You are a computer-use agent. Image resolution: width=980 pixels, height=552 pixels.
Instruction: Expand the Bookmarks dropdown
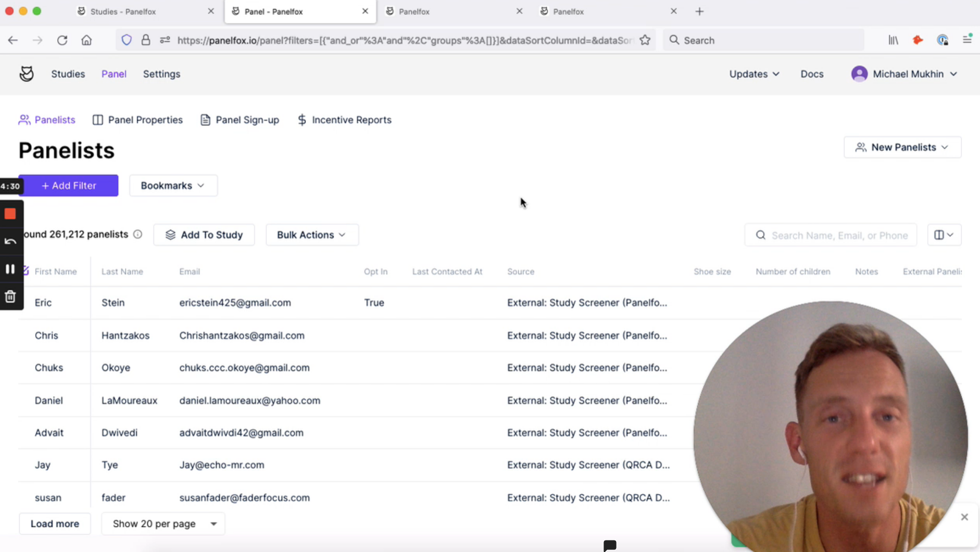173,185
